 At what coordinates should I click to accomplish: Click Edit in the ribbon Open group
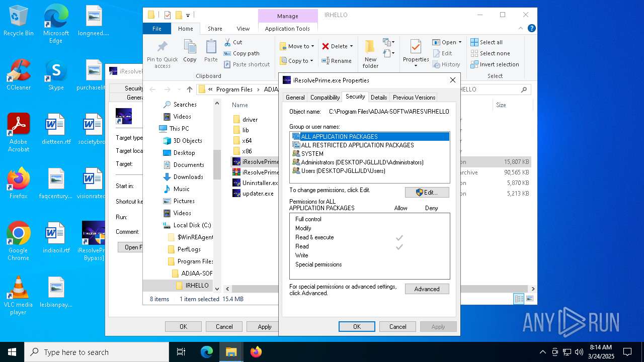(x=442, y=53)
